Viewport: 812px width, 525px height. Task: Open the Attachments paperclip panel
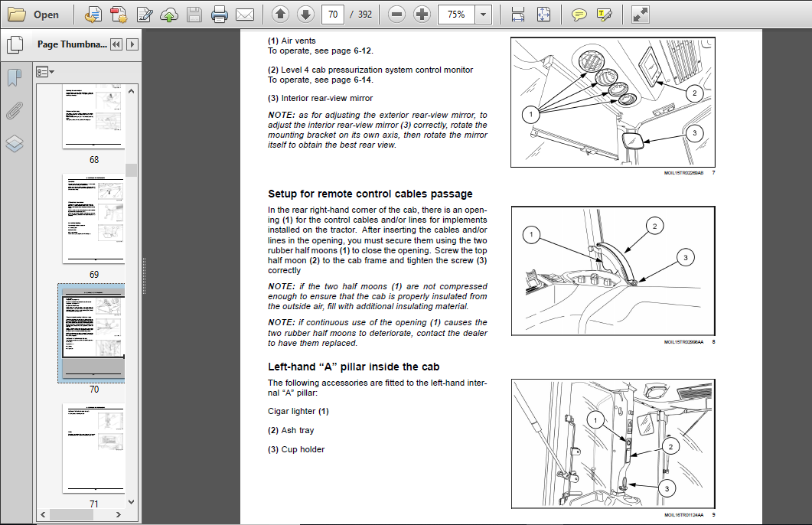[15, 110]
